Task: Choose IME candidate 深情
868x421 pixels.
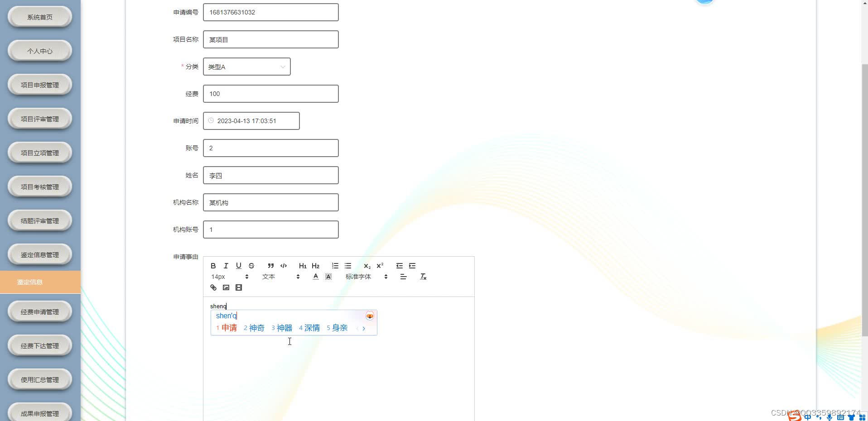Action: (309, 328)
